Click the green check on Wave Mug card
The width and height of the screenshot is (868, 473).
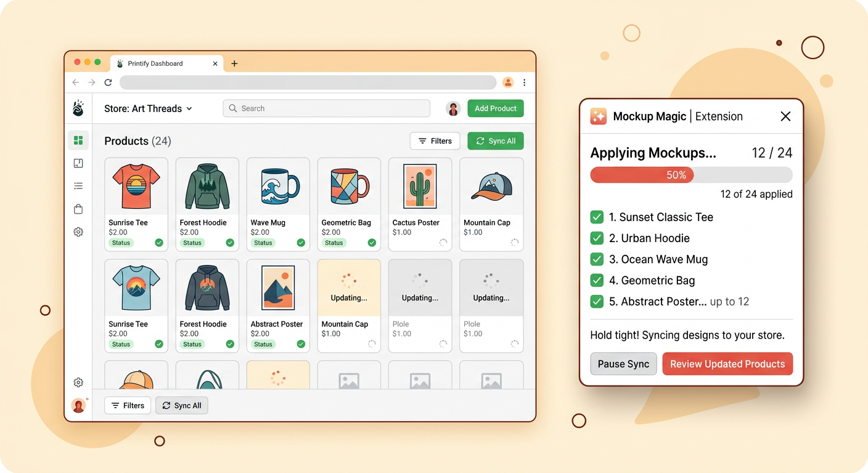(x=301, y=243)
